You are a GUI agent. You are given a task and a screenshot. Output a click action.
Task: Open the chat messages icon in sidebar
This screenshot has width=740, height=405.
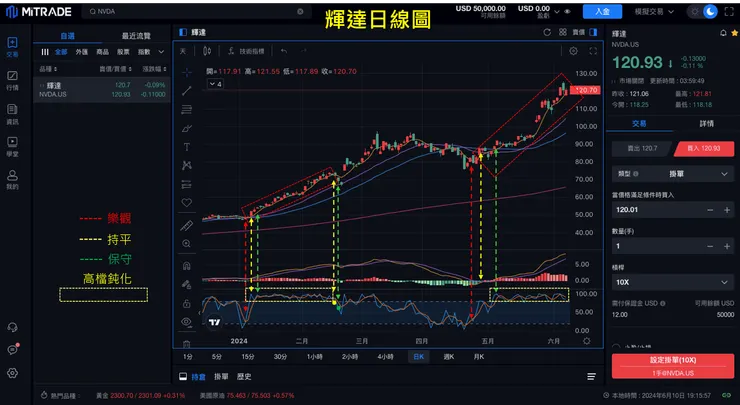pos(13,350)
